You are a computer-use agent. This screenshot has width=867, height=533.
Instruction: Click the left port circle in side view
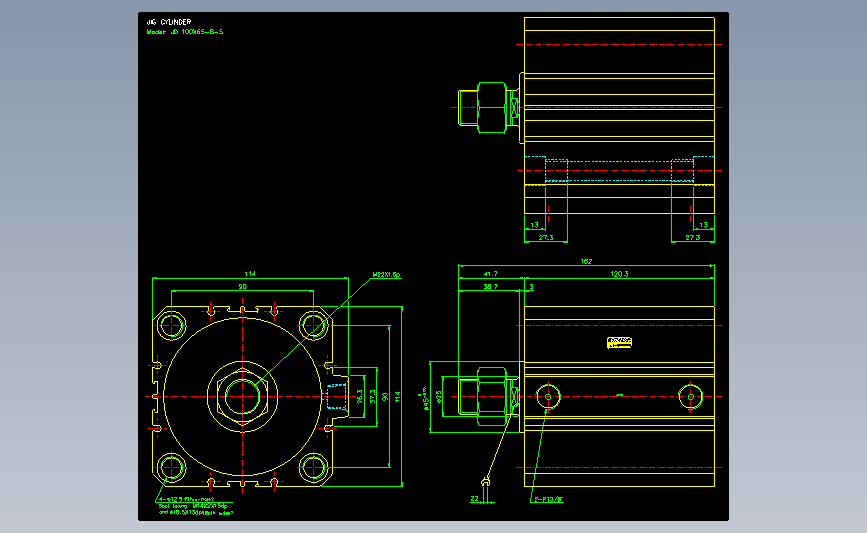click(x=548, y=396)
